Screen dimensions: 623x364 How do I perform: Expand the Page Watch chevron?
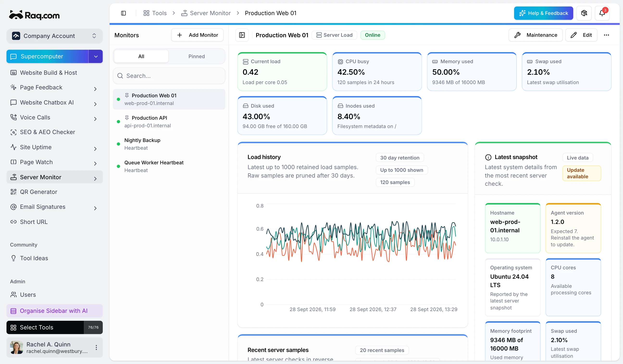click(95, 163)
